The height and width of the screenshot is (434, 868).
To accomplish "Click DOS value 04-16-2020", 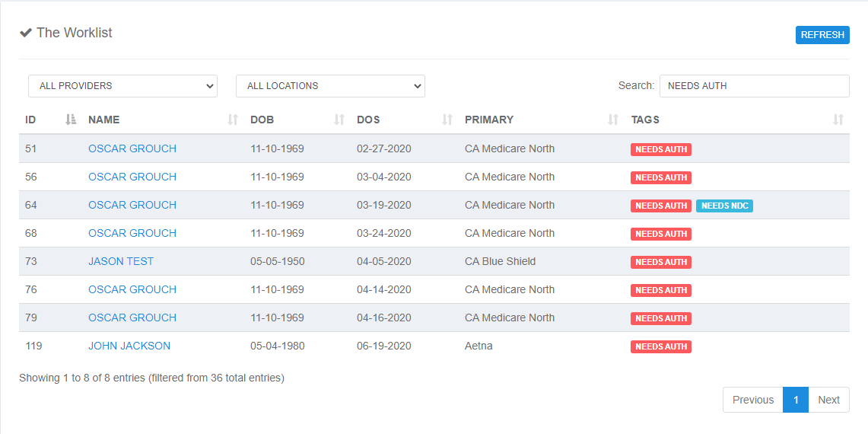I will (x=384, y=318).
